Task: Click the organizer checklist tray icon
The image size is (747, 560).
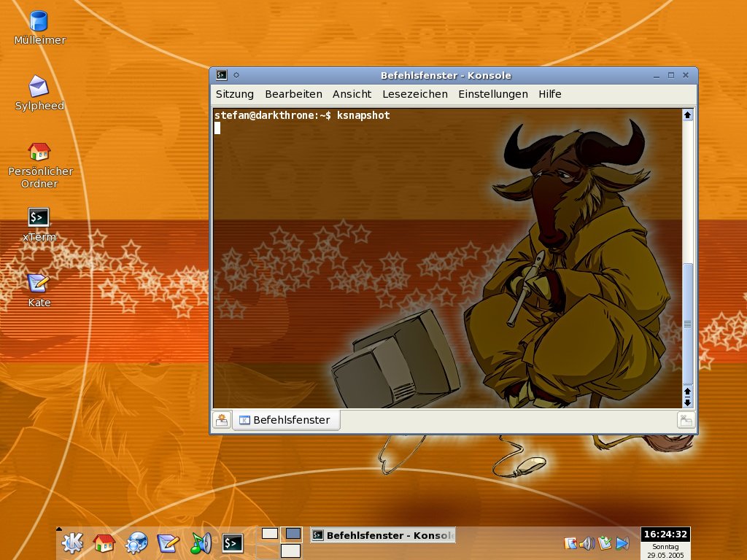Action: 605,543
